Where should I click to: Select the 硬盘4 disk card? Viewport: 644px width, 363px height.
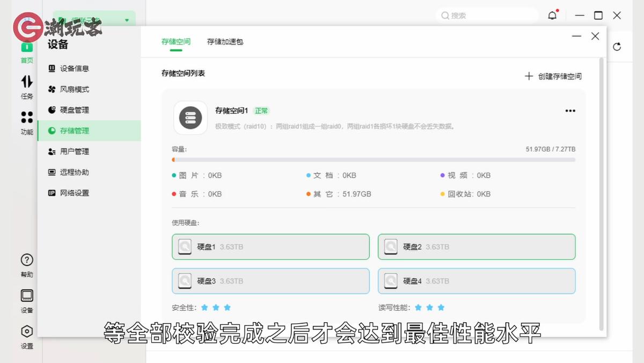477,281
